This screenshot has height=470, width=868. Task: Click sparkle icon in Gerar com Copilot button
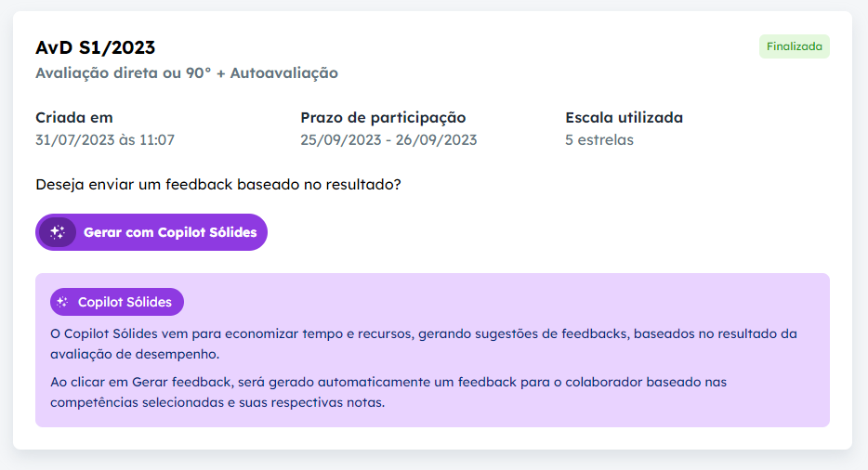(x=58, y=232)
